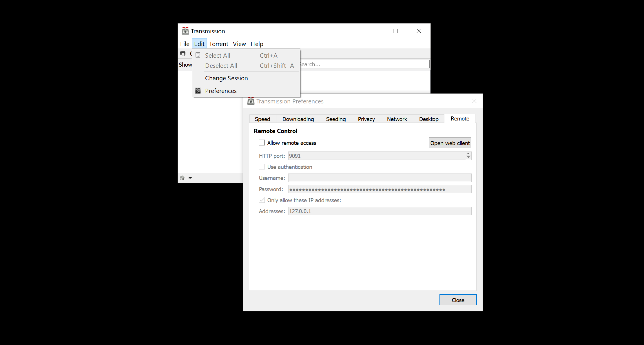Open the Edit menu
The width and height of the screenshot is (644, 345).
click(199, 43)
